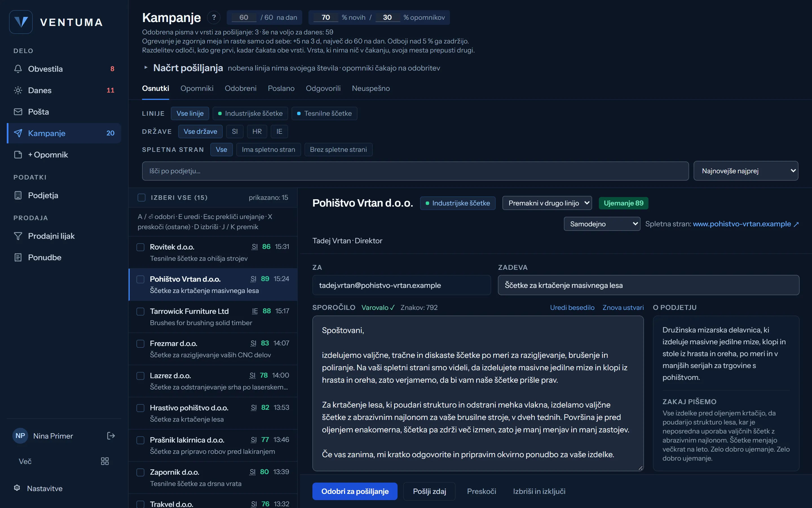The height and width of the screenshot is (508, 812).
Task: Check the Frezmar d.o.o. checkbox
Action: (141, 344)
